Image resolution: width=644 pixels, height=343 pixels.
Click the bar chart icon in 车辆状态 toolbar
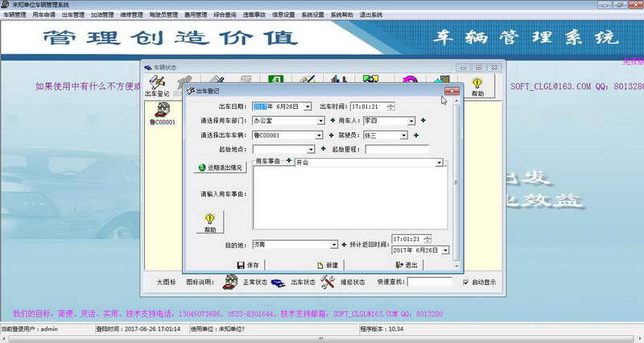[339, 79]
